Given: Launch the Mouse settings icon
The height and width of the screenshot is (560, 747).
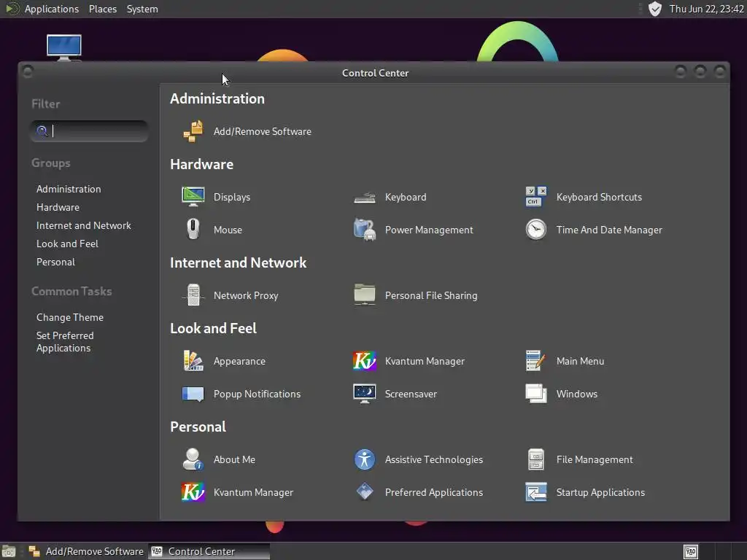Looking at the screenshot, I should pyautogui.click(x=193, y=230).
